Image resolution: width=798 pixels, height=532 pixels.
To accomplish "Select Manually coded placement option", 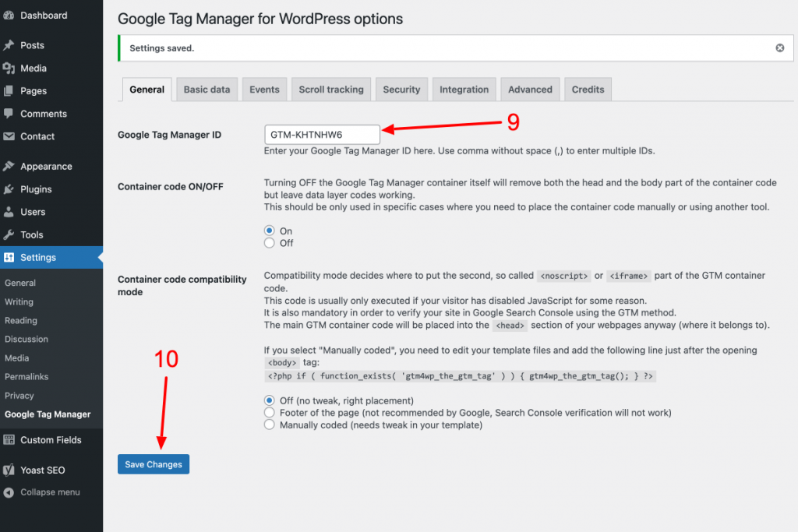I will tap(269, 425).
